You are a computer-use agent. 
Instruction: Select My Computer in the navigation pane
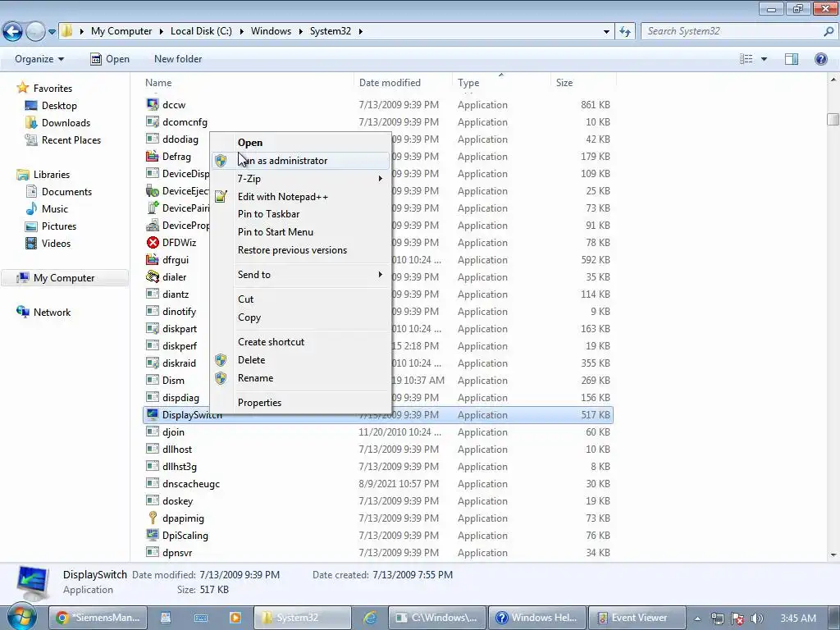64,277
